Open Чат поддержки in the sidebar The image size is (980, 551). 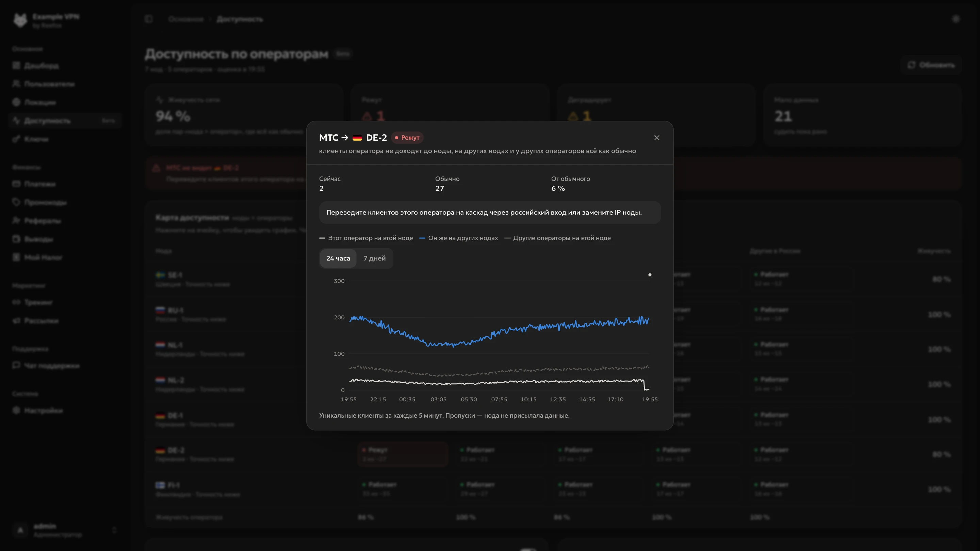(65, 365)
